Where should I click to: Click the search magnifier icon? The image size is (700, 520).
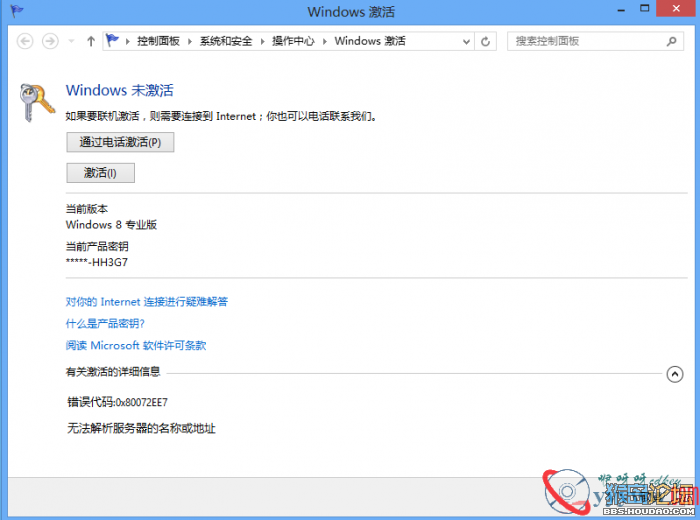click(671, 42)
